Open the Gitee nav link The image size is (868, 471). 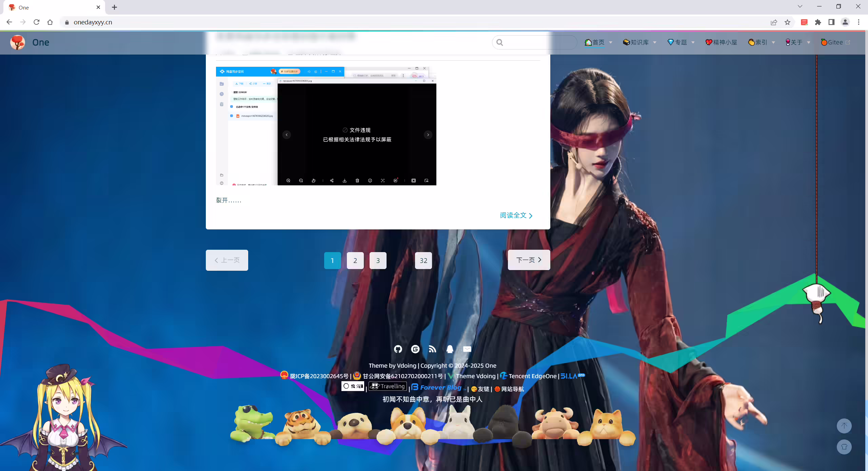pos(835,42)
